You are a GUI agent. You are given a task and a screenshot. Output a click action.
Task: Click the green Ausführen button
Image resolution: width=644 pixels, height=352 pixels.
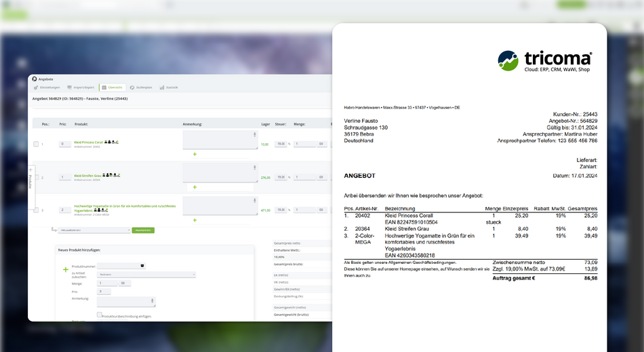coord(143,230)
